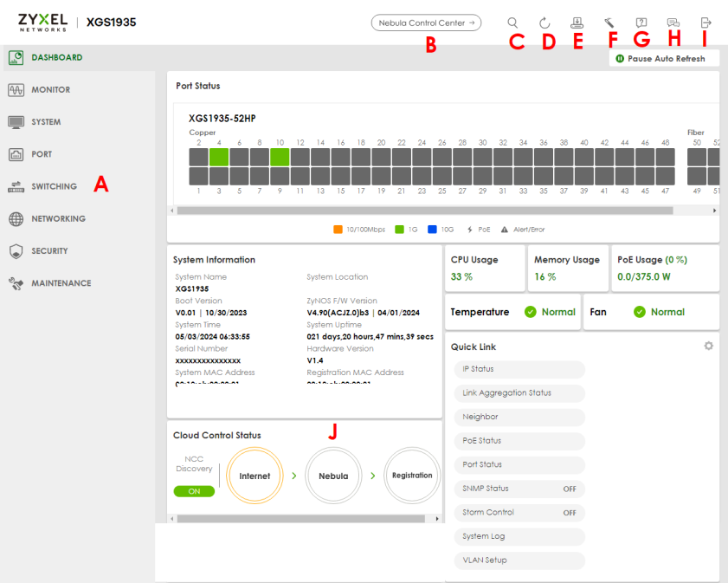Image resolution: width=728 pixels, height=583 pixels.
Task: Open the Switching menu
Action: (55, 186)
